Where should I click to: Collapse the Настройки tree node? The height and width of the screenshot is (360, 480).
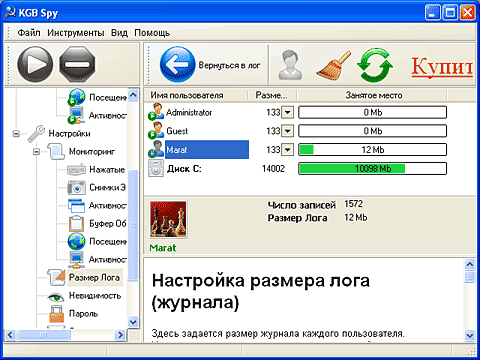pos(16,134)
